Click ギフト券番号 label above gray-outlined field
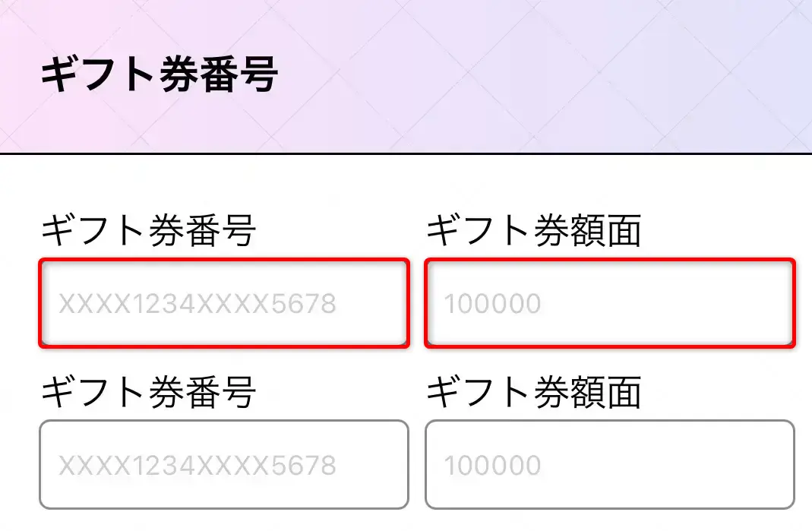Screen dimensions: 812x531 pyautogui.click(x=149, y=392)
